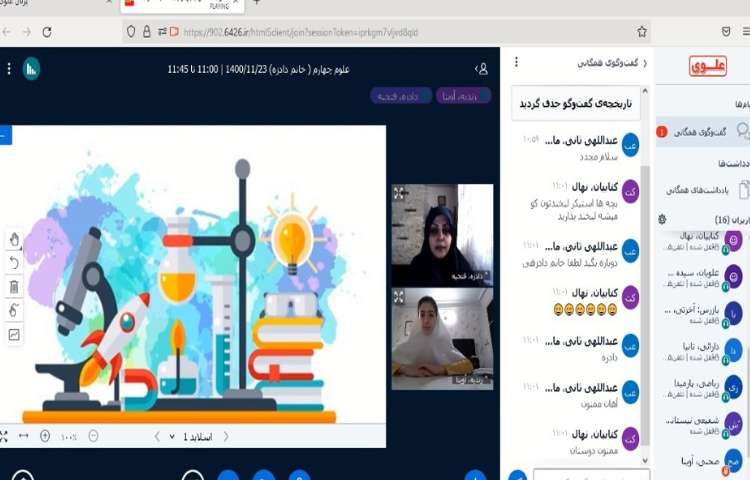Open the users management gear icon
Viewport: 750px width, 480px height.
coord(662,219)
